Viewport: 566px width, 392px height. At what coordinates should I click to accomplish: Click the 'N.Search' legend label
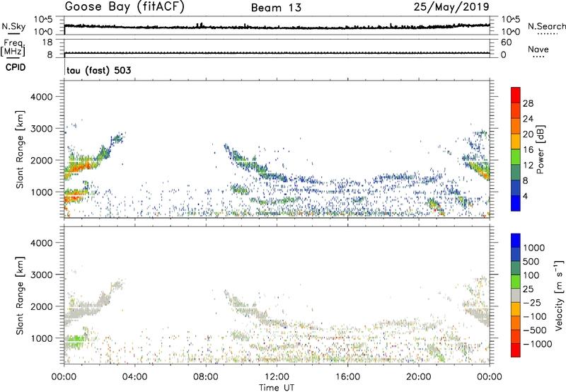[x=546, y=26]
